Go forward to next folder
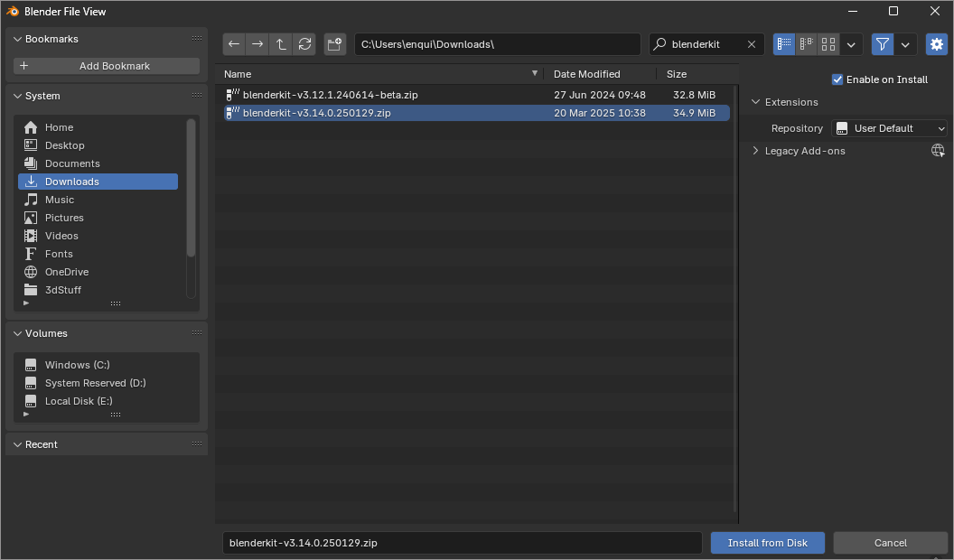Viewport: 954px width, 560px height. (x=257, y=44)
